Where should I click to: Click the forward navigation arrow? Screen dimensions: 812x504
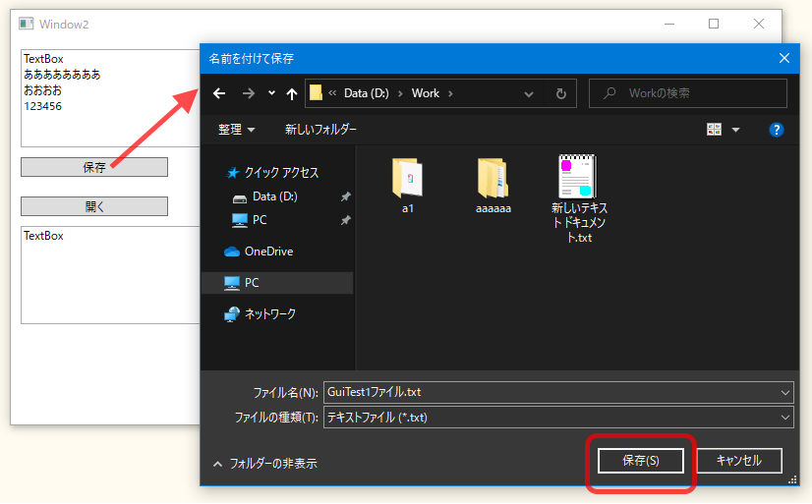pos(249,93)
